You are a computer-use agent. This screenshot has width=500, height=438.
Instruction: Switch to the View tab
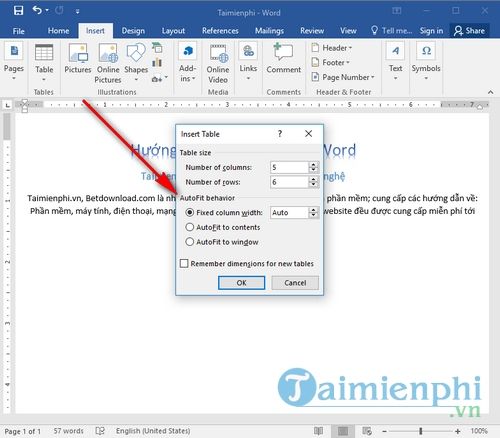click(348, 31)
